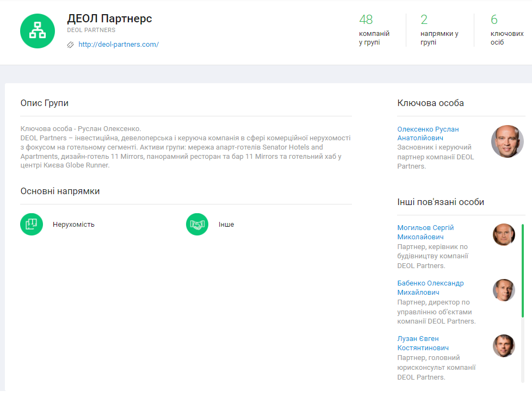Click the green scrollbar in related persons list
The height and width of the screenshot is (397, 532).
pyautogui.click(x=523, y=270)
